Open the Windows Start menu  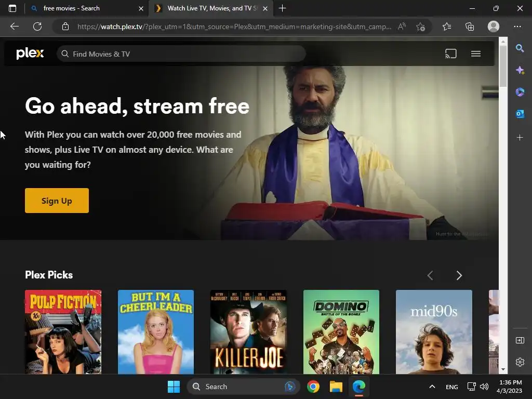174,387
